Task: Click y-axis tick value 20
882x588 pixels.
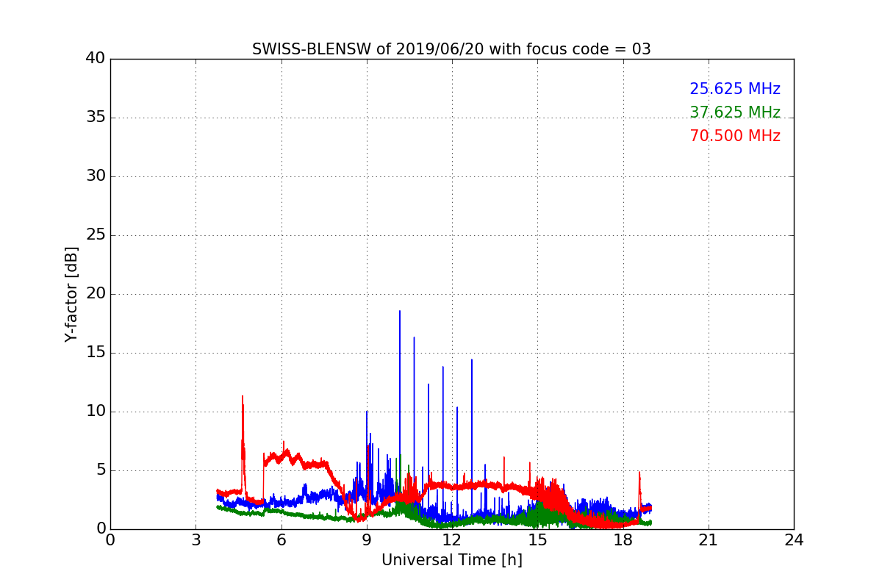Action: click(95, 294)
